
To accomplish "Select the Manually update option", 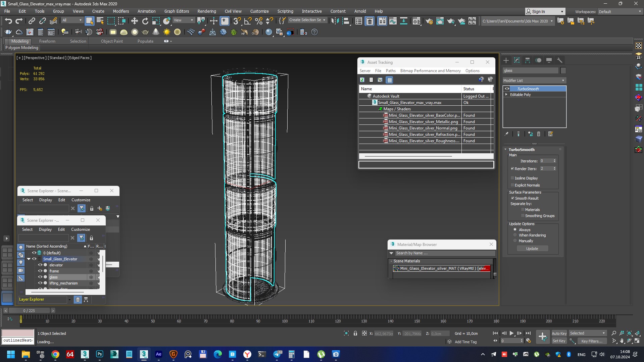I will [515, 241].
